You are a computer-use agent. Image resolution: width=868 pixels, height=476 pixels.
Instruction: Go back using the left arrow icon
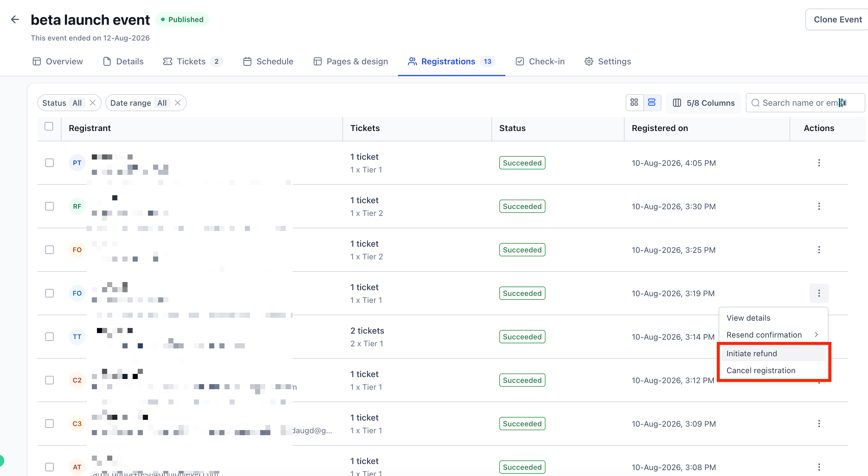click(x=15, y=19)
